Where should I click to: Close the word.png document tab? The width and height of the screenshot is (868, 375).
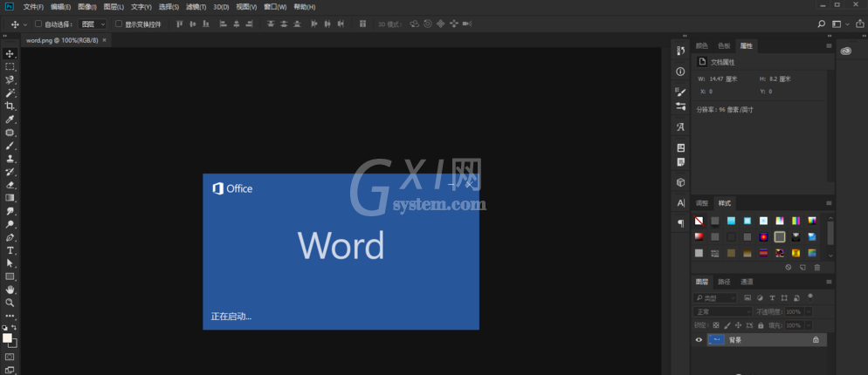pyautogui.click(x=104, y=40)
